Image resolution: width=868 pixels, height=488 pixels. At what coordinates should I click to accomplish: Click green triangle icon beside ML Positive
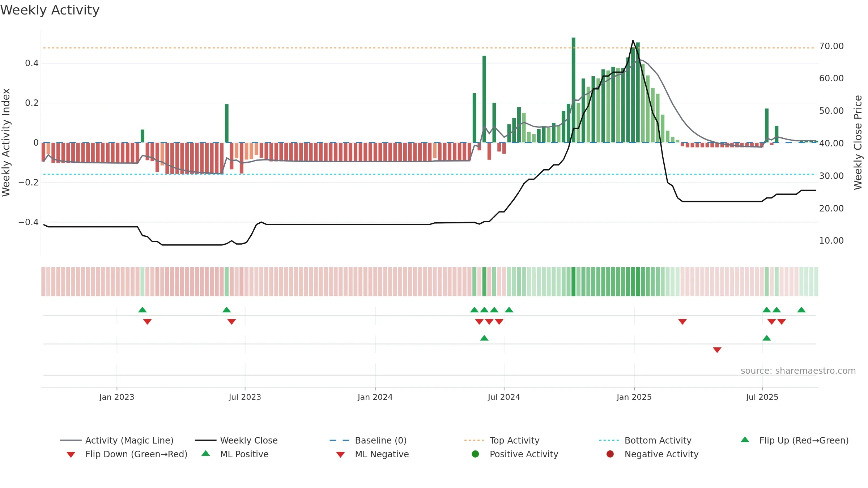206,453
